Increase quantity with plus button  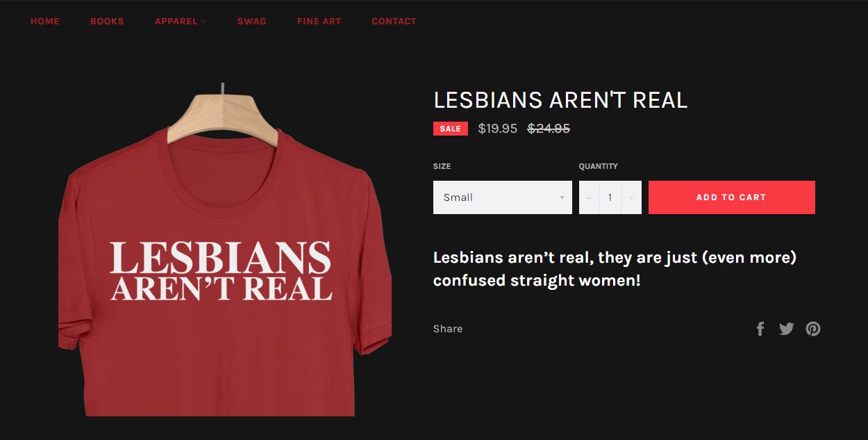(631, 197)
